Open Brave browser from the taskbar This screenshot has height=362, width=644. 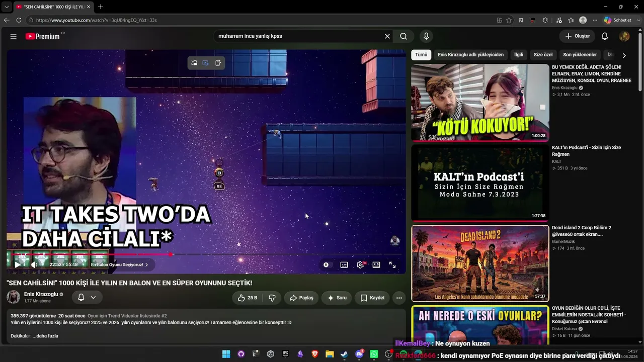[315, 354]
